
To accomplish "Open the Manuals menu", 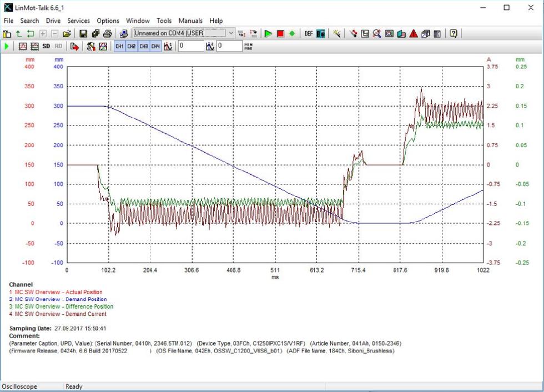I will [x=190, y=21].
